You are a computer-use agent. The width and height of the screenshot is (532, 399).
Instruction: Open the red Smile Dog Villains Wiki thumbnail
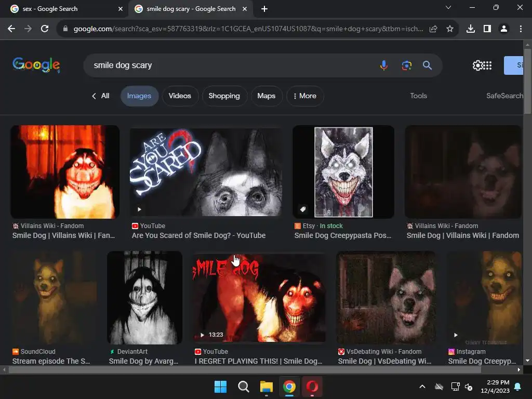click(x=65, y=172)
